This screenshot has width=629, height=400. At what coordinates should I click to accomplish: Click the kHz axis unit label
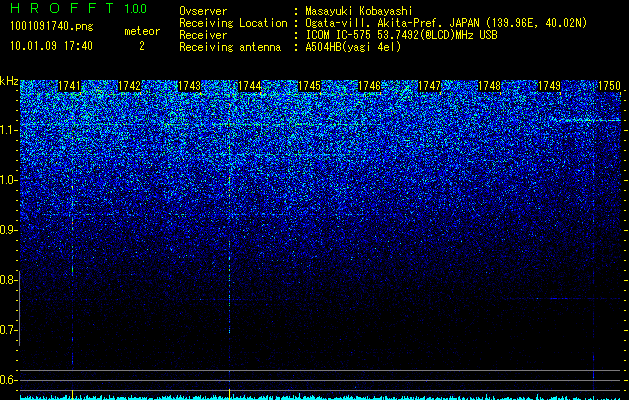9,81
